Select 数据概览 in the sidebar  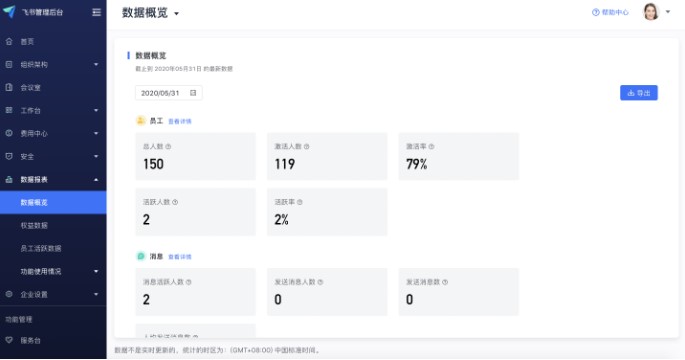pyautogui.click(x=53, y=202)
